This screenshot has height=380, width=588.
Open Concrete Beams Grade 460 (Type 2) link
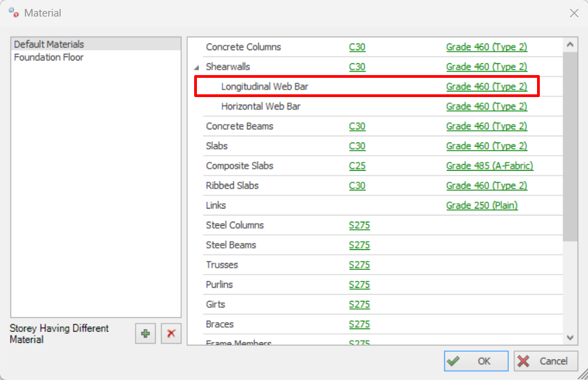[486, 127]
